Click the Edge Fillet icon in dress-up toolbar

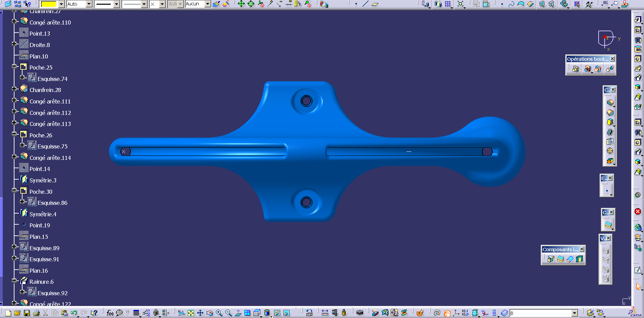610,102
